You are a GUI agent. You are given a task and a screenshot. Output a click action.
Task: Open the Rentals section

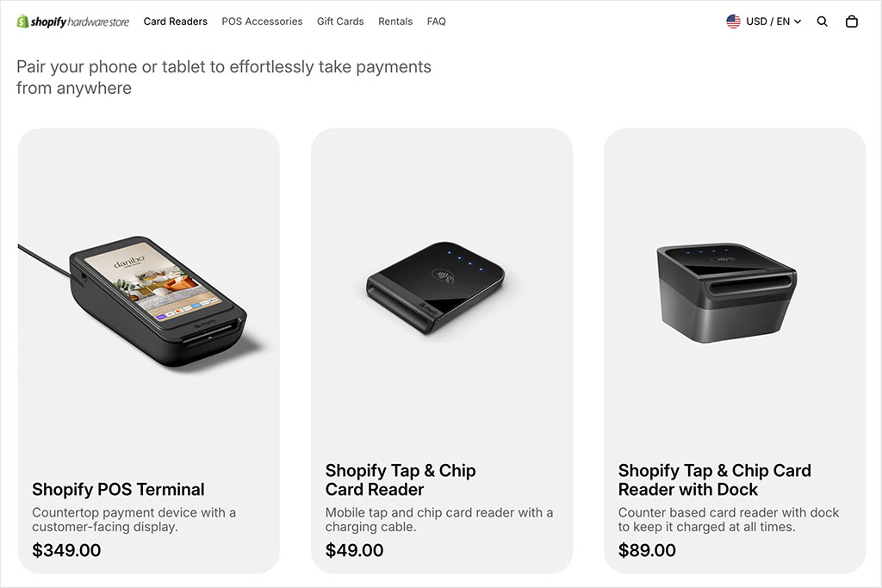pyautogui.click(x=395, y=21)
